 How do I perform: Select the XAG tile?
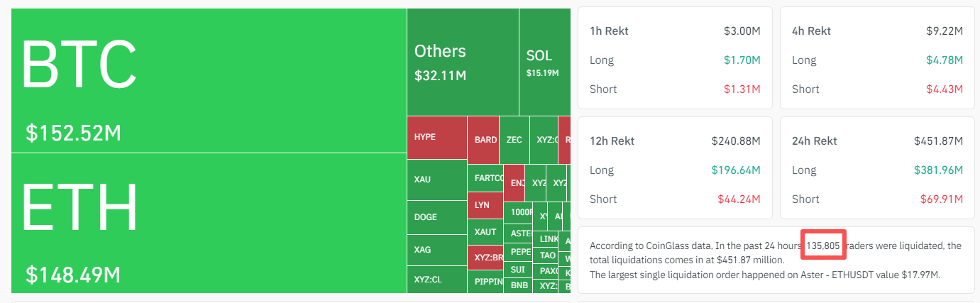tap(436, 250)
